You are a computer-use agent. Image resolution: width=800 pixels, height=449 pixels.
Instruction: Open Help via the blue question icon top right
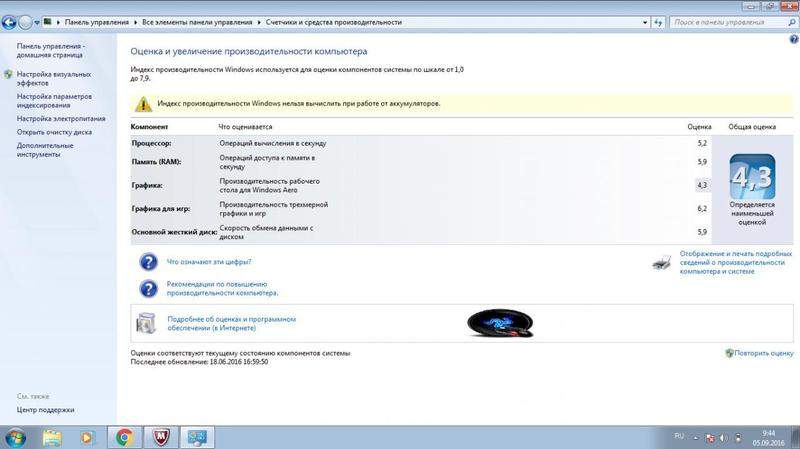(794, 39)
